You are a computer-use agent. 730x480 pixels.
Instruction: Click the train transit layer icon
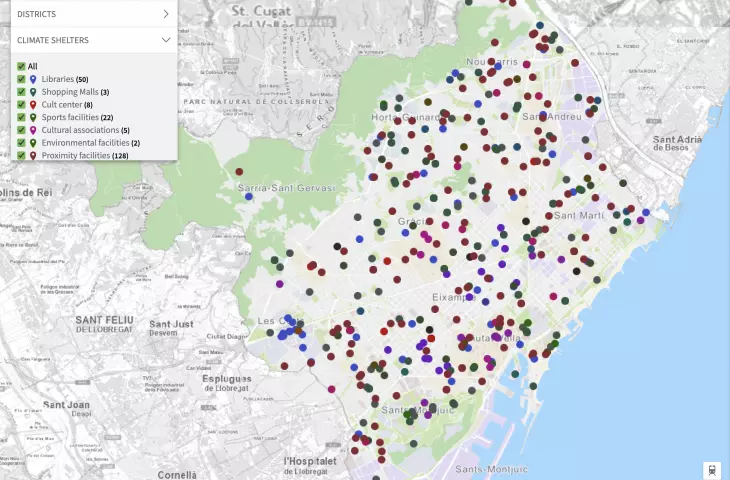pyautogui.click(x=712, y=470)
